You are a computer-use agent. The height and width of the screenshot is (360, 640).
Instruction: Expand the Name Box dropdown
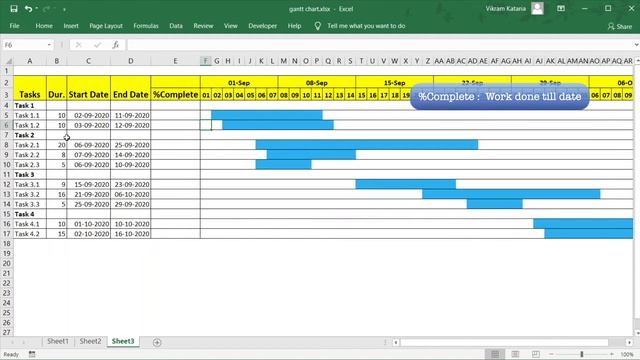(49, 45)
